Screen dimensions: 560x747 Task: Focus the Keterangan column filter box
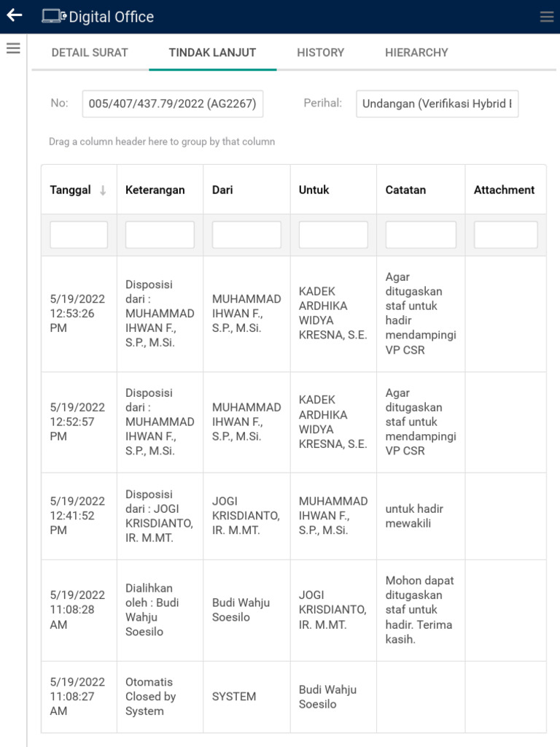pos(160,235)
